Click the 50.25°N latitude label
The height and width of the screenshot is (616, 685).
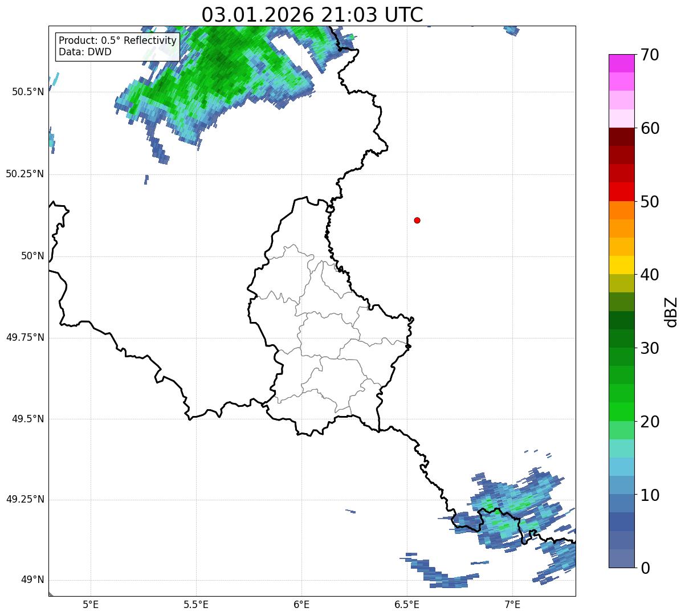tap(25, 174)
